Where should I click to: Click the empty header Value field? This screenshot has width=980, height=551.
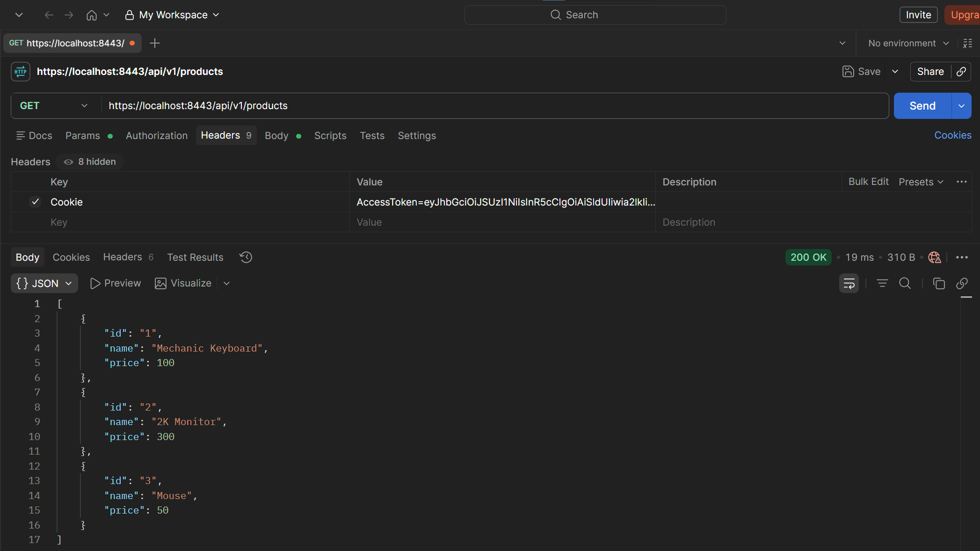coord(502,222)
